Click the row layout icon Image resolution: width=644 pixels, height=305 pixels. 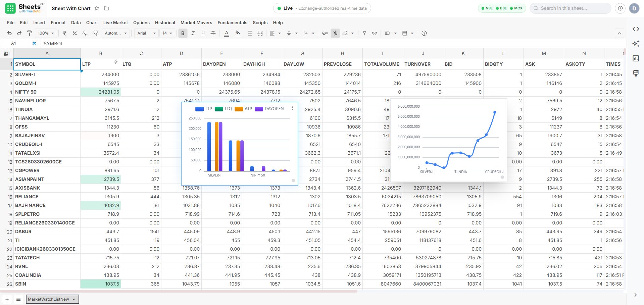click(405, 33)
